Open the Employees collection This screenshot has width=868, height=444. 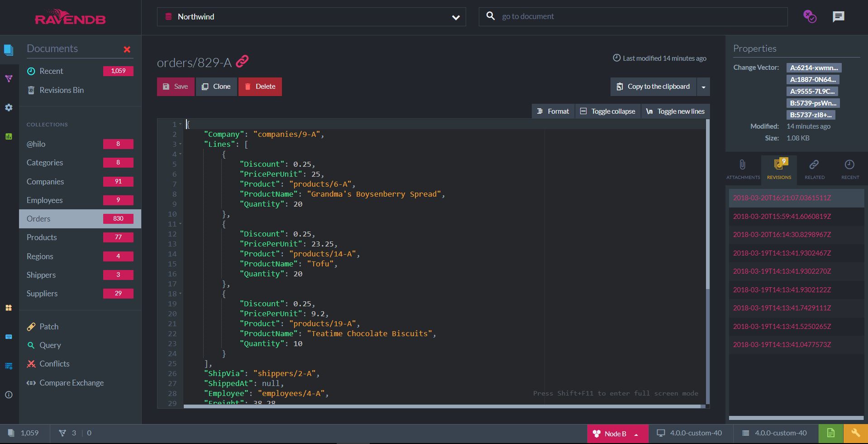[x=80, y=200]
